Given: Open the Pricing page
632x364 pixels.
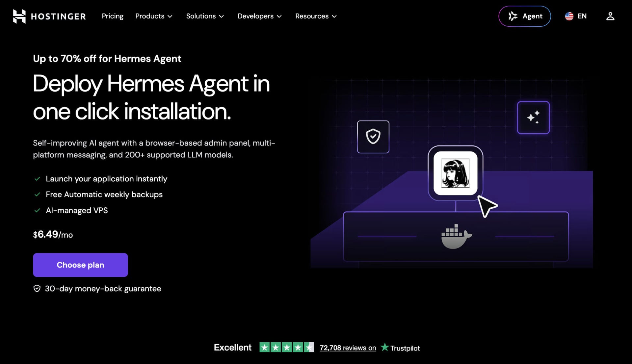Looking at the screenshot, I should (x=113, y=16).
